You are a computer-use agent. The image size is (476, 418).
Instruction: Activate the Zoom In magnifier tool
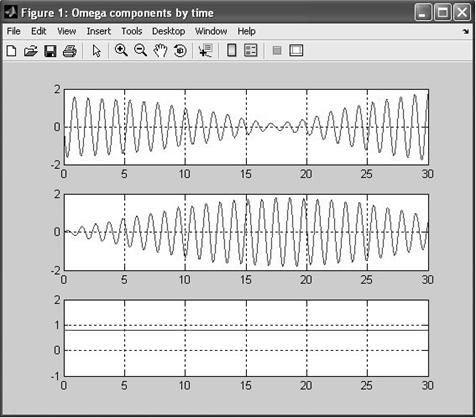121,51
